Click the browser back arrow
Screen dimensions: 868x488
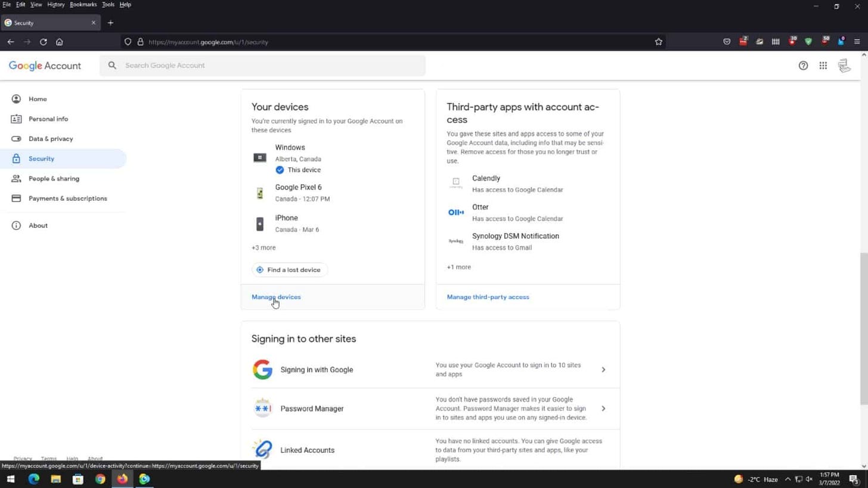pos(11,42)
